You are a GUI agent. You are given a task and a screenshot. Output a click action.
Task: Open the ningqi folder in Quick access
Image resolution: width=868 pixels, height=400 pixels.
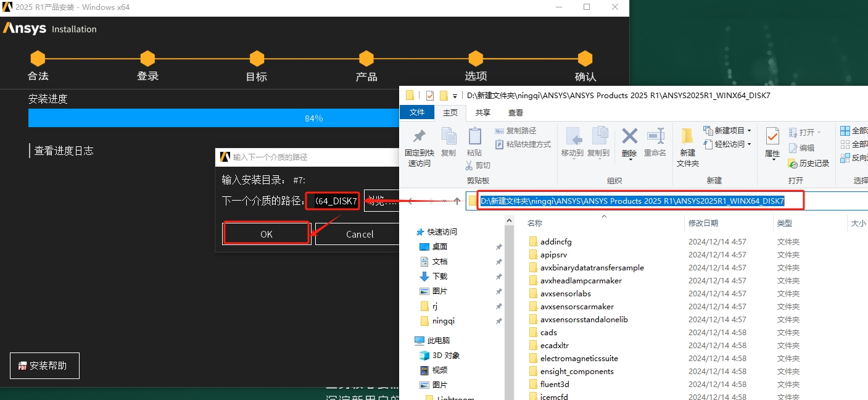437,321
